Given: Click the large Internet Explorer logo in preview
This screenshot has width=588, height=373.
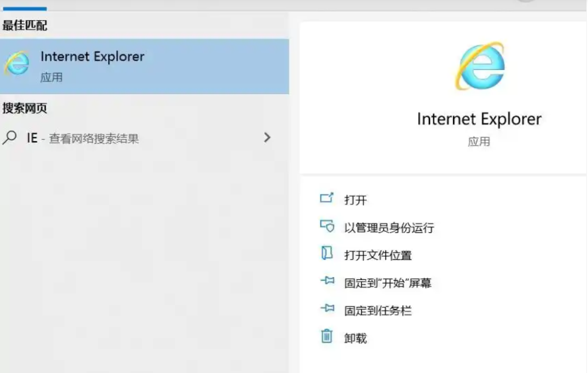Looking at the screenshot, I should (x=480, y=66).
